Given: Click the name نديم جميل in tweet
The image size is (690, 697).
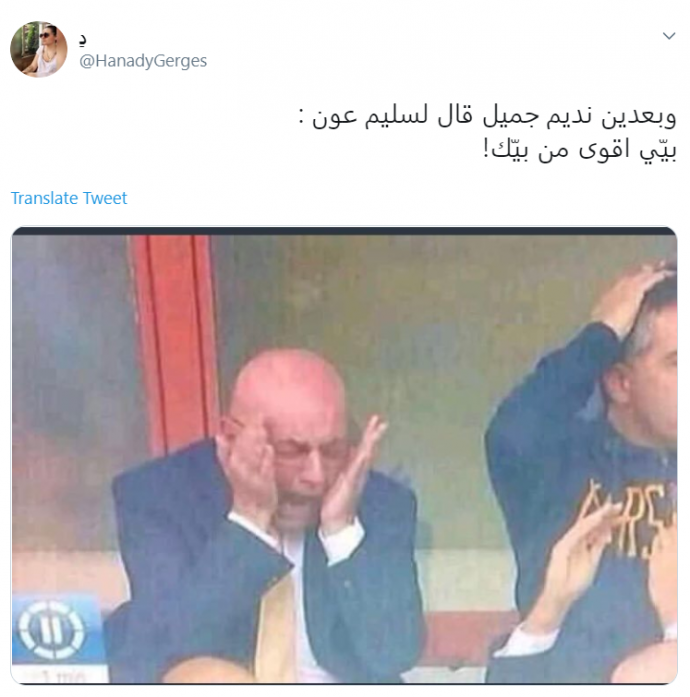Looking at the screenshot, I should click(x=536, y=116).
